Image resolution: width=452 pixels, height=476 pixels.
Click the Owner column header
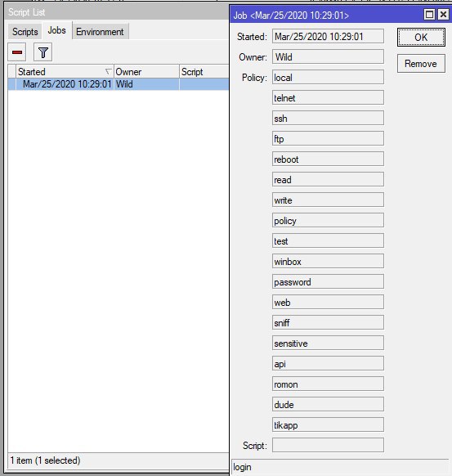(146, 72)
